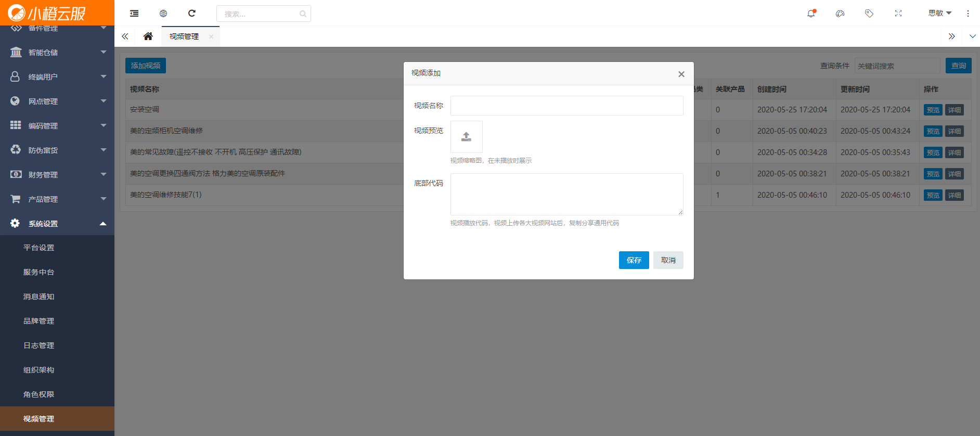
Task: Click the 小橙云服 logo
Action: click(x=47, y=12)
